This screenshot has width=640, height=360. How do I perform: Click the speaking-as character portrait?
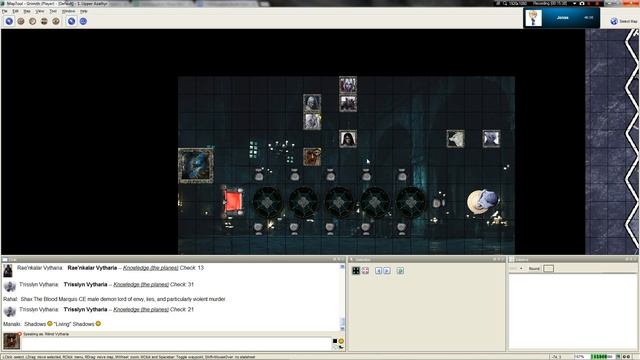coord(11,341)
